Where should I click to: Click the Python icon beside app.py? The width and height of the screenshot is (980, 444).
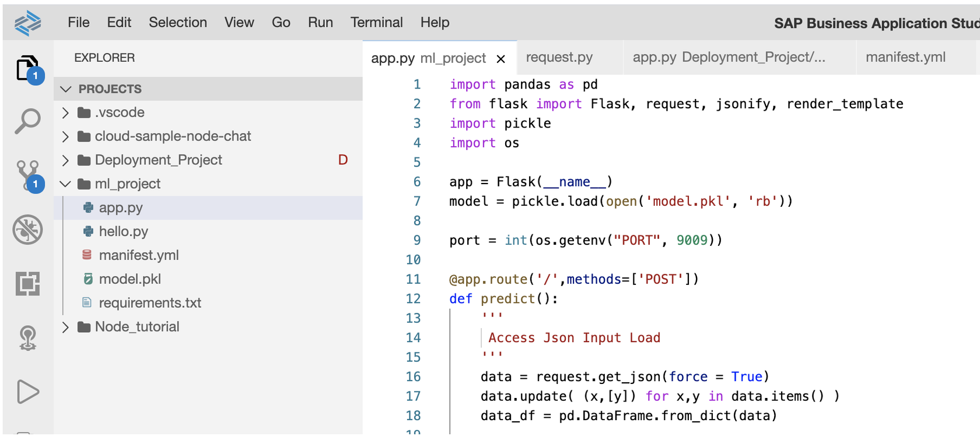[x=88, y=207]
